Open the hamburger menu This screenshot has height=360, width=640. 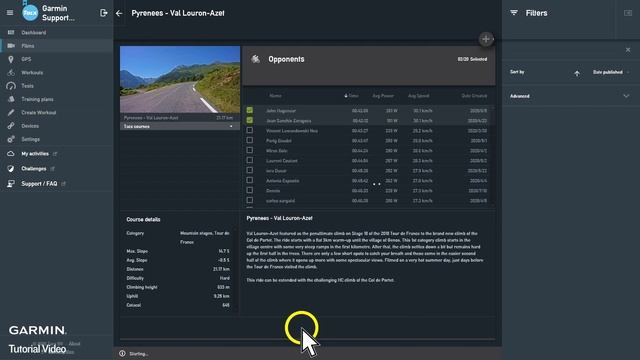point(10,13)
